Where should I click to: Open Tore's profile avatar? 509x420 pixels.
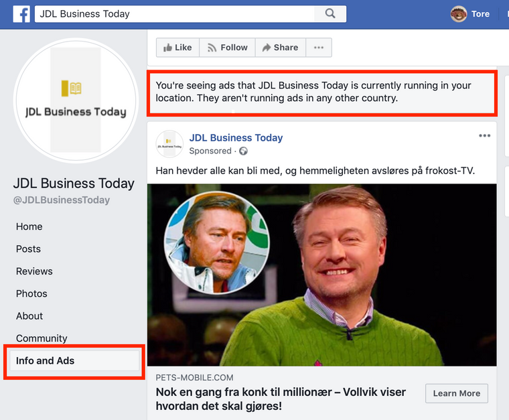[x=458, y=14]
